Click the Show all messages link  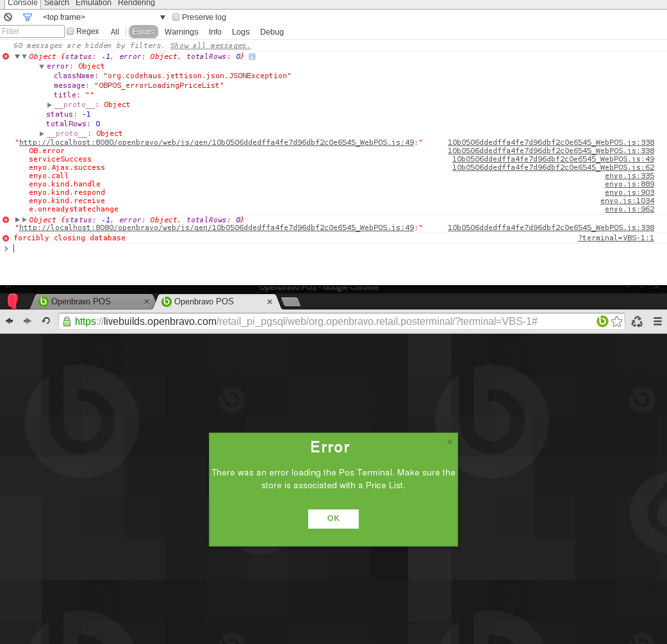(210, 45)
